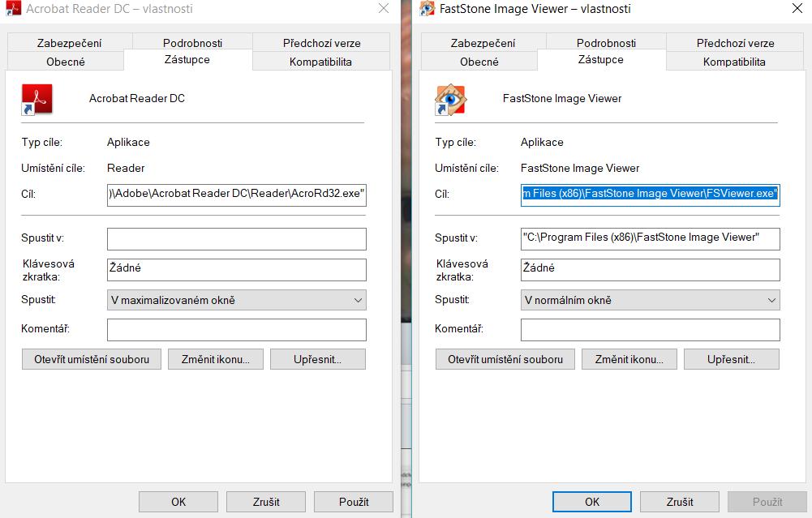Click "FastStone Image Viewer" Umístění cíle value
812x518 pixels.
(x=580, y=168)
